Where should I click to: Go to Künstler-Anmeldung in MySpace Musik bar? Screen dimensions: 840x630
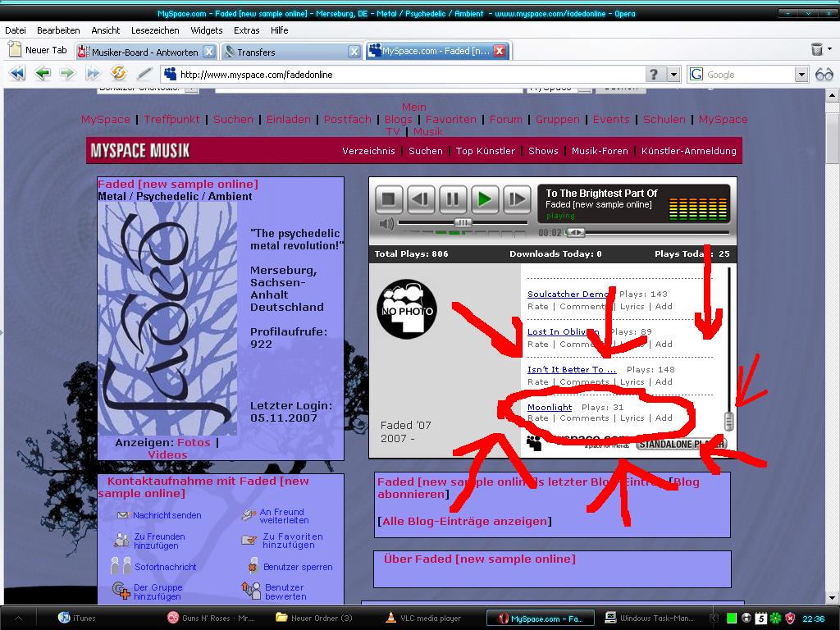click(x=688, y=151)
